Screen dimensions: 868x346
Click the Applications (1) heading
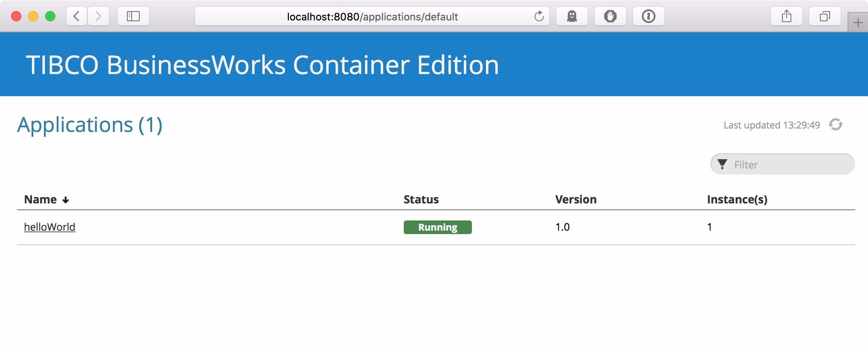[x=90, y=125]
